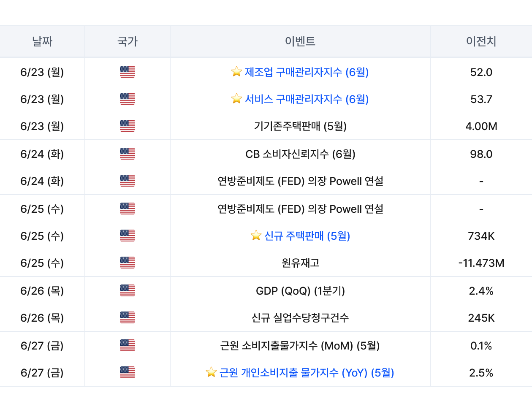532x412 pixels.
Task: Click the 국가 column header
Action: point(127,41)
